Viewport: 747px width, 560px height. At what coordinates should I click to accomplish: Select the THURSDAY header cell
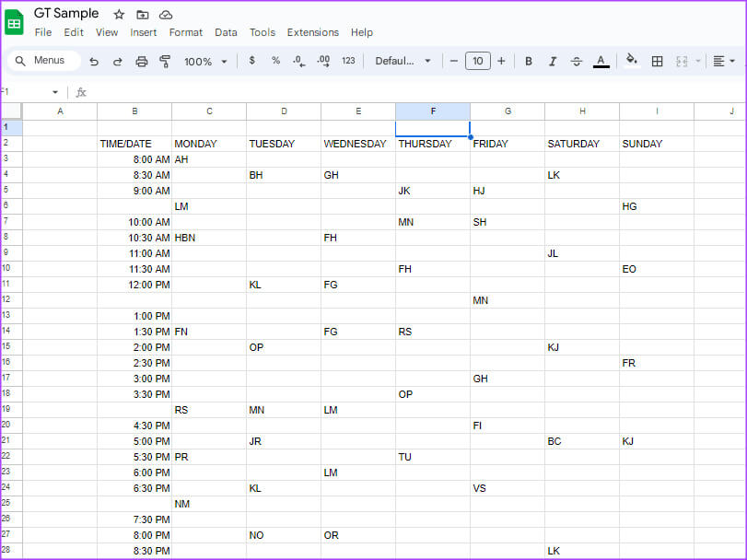click(432, 144)
